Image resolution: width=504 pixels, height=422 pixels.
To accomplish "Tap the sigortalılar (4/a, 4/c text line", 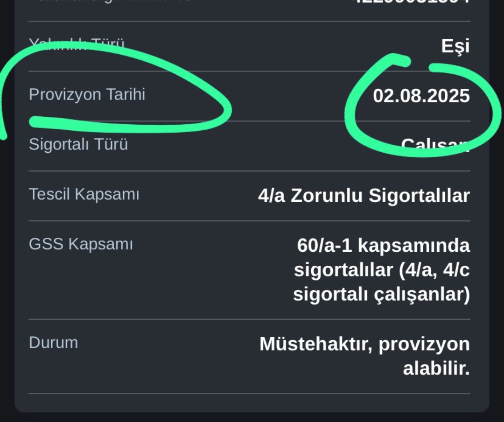I will [382, 270].
